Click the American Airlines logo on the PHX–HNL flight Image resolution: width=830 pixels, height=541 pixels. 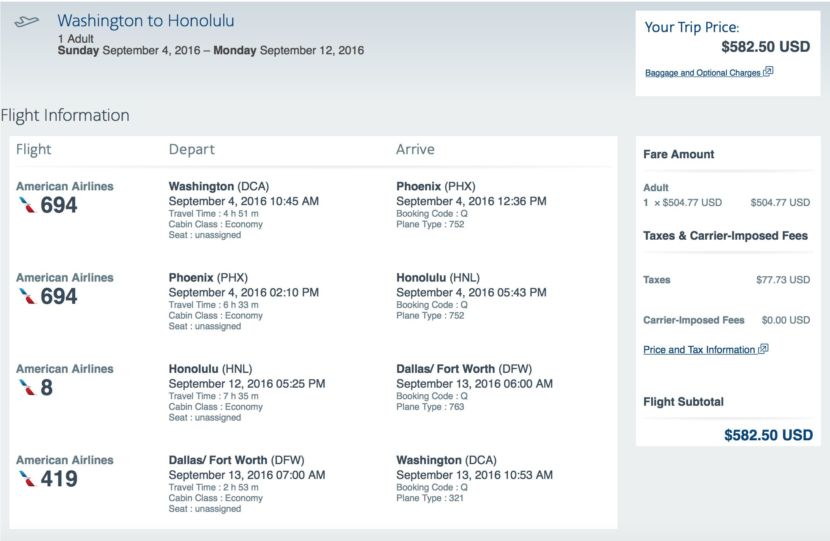pyautogui.click(x=27, y=296)
